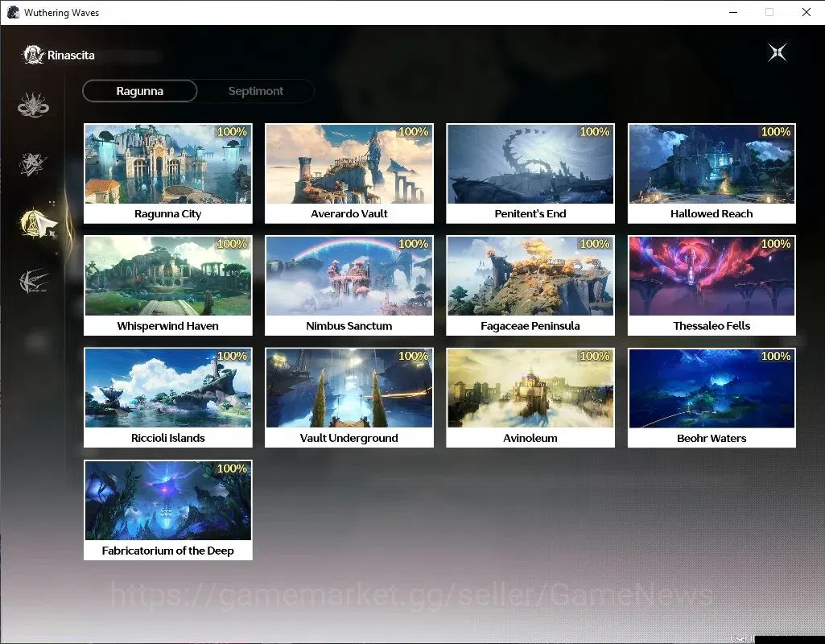Viewport: 825px width, 644px height.
Task: Click the Rinascita region crest icon
Action: (33, 55)
